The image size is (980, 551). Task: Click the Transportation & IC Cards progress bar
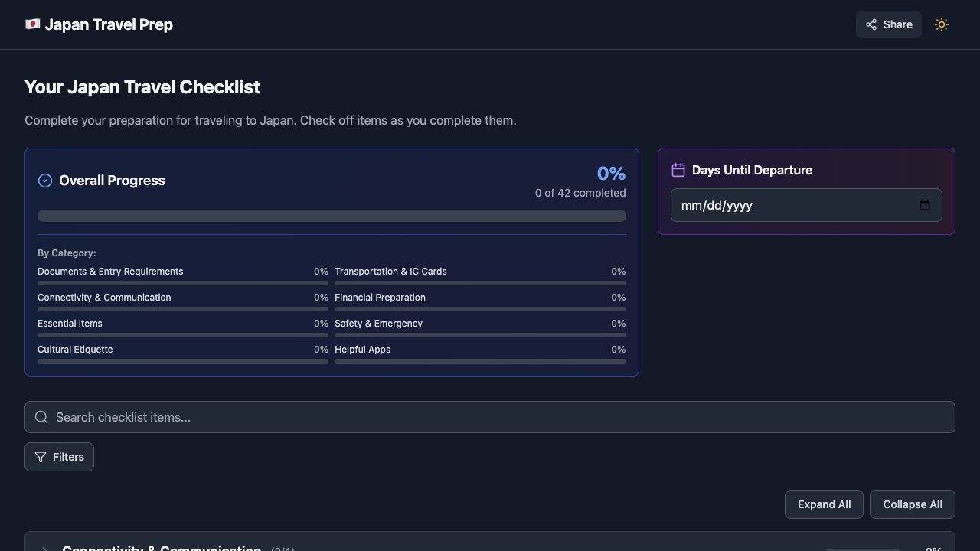coord(480,283)
